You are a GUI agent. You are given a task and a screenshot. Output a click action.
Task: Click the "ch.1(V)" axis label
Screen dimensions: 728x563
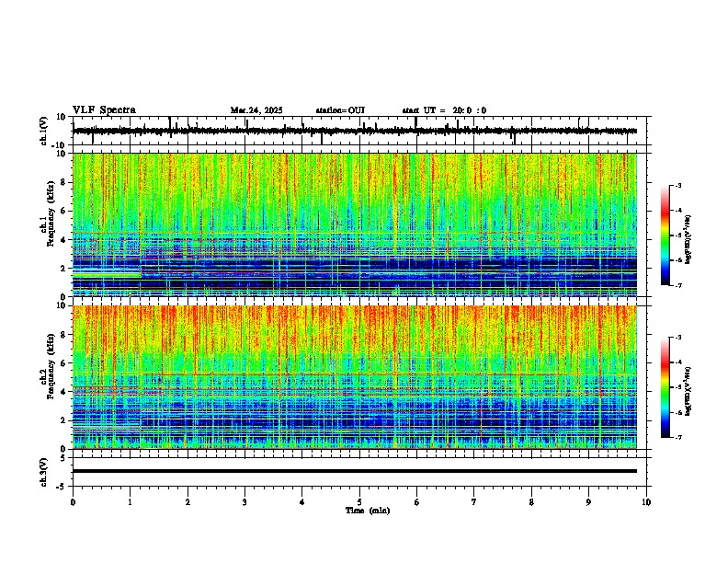click(x=44, y=131)
